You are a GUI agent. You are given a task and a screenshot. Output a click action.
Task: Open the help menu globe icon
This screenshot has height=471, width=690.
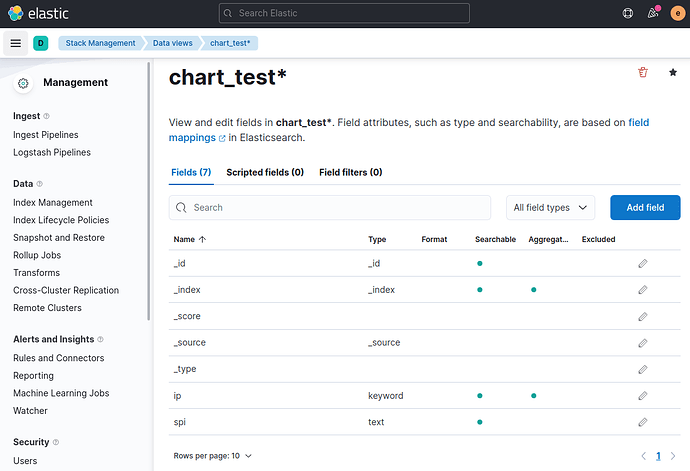coord(628,14)
